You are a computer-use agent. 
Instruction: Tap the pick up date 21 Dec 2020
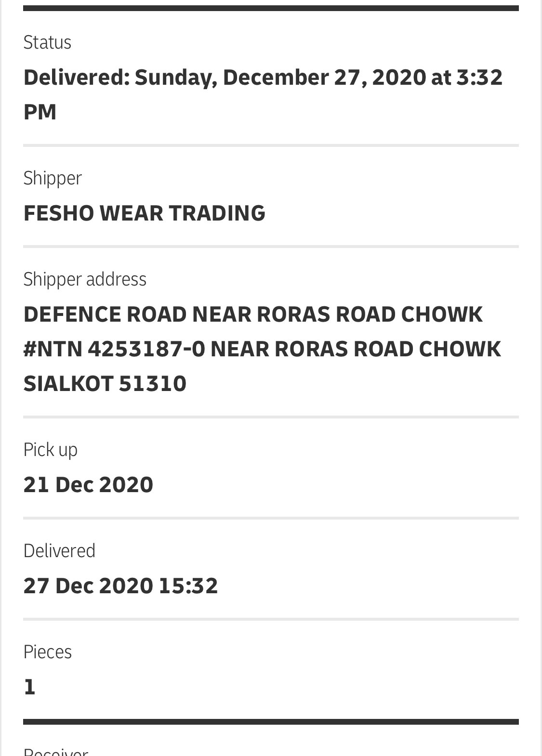point(88,484)
